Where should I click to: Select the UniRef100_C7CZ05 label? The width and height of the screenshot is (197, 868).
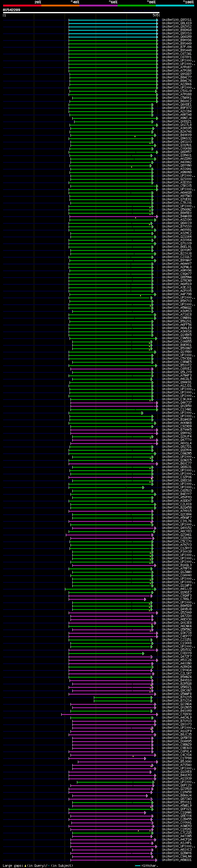pyautogui.click(x=176, y=833)
